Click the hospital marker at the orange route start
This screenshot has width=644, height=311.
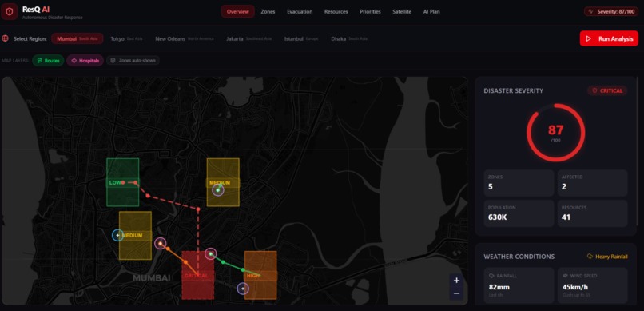click(x=160, y=244)
